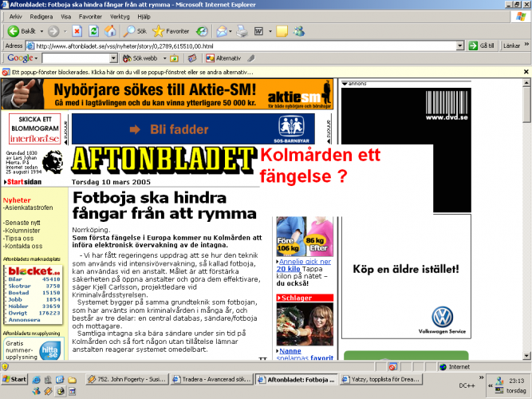The width and height of the screenshot is (532, 399).
Task: Click the Startsidan link
Action: pyautogui.click(x=22, y=183)
